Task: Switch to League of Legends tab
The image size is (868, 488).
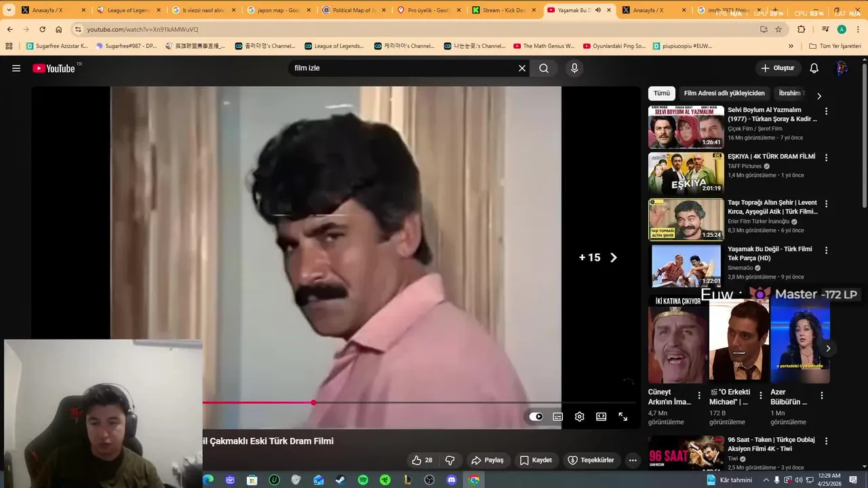Action: pos(127,10)
